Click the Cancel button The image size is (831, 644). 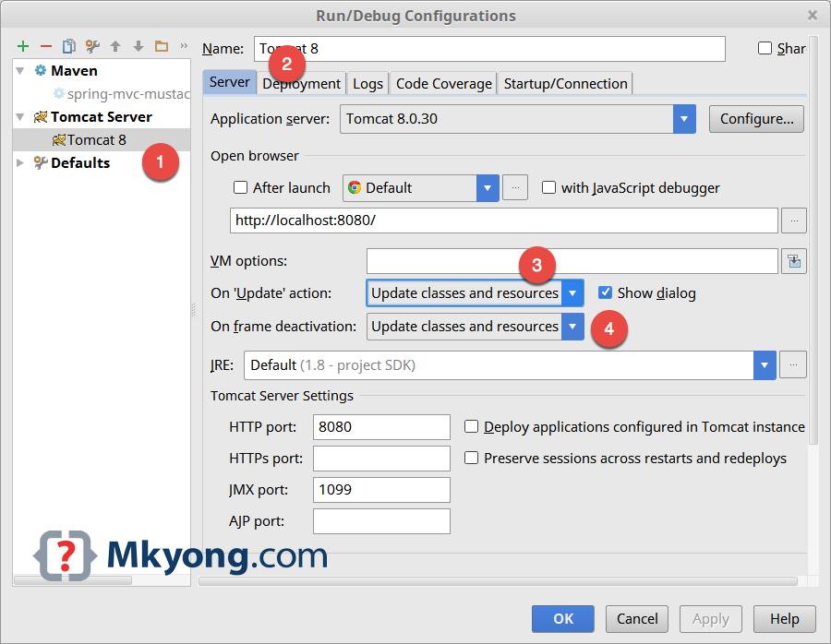tap(637, 618)
